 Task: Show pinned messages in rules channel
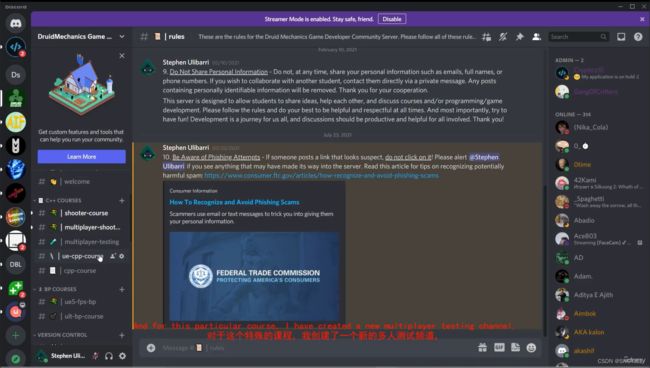pos(520,37)
